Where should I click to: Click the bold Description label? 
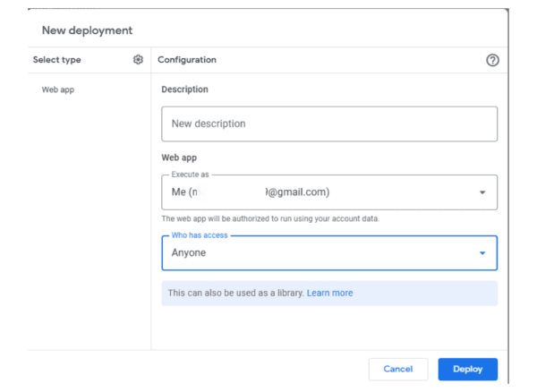(x=184, y=89)
